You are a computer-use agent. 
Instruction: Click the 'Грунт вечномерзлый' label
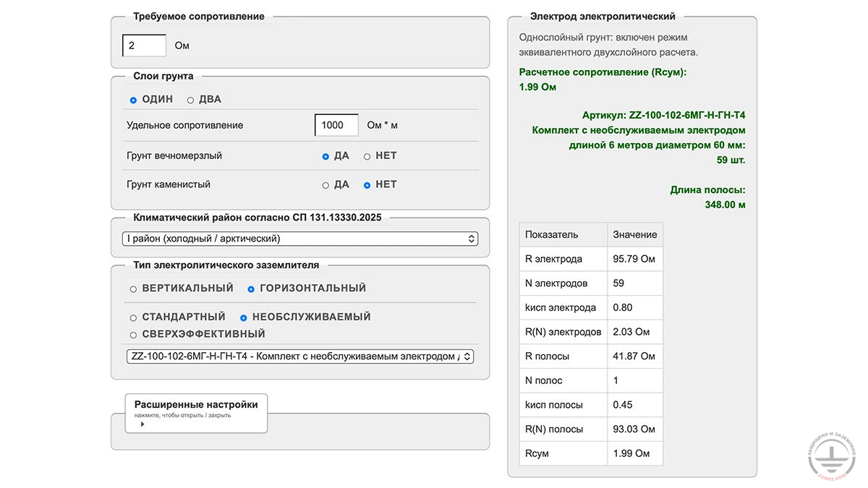174,155
